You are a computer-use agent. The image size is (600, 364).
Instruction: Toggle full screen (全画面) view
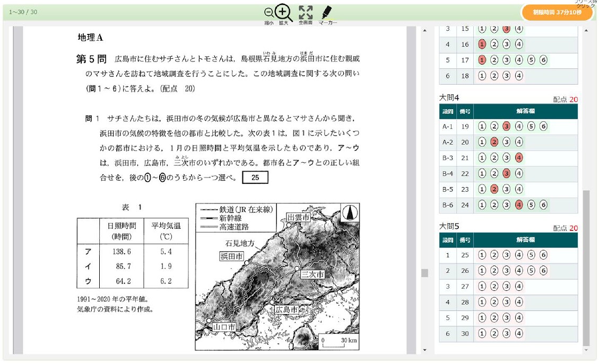pyautogui.click(x=306, y=12)
